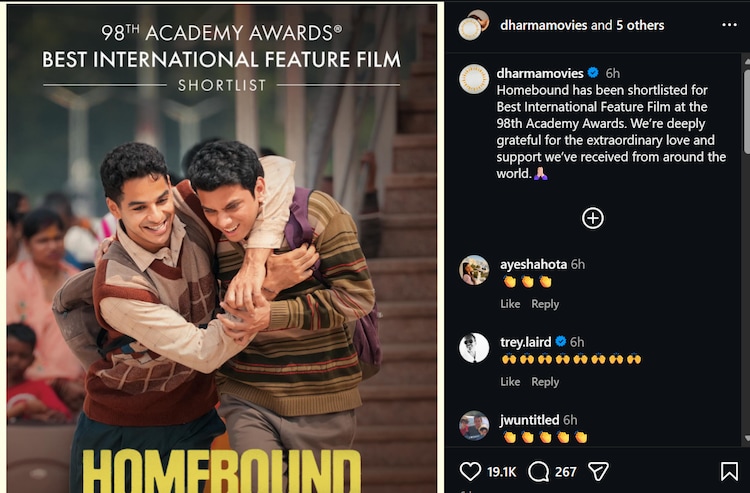Viewport: 750px width, 493px height.
Task: Click dharmamovies verified badge in caption
Action: click(593, 73)
